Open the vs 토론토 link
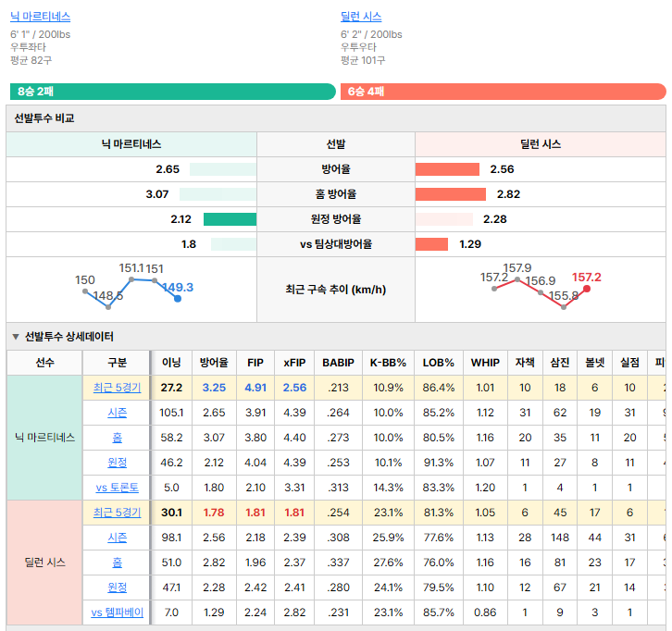 click(117, 488)
